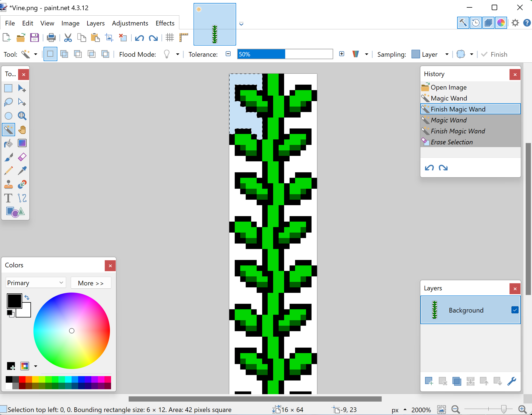Viewport: 532px width, 415px height.
Task: Open the Sampling Layer dropdown
Action: click(447, 54)
